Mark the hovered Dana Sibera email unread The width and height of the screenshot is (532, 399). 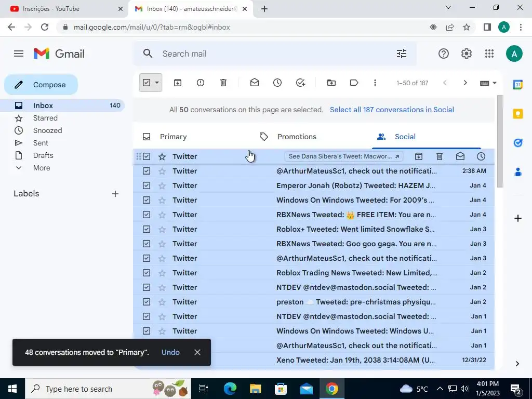coord(460,156)
